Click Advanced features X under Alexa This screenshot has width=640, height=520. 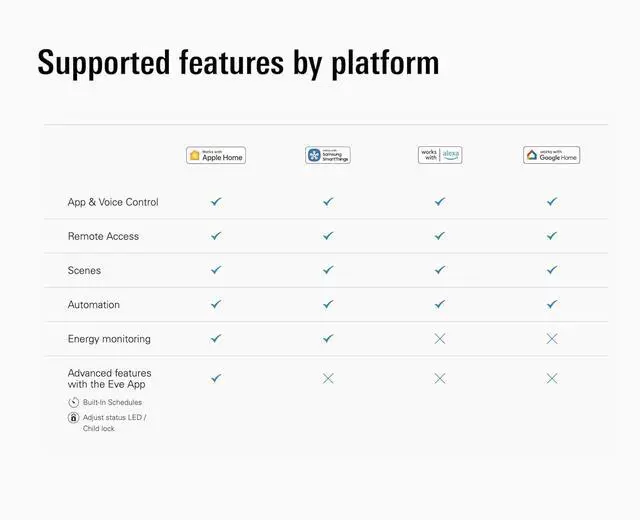(440, 378)
